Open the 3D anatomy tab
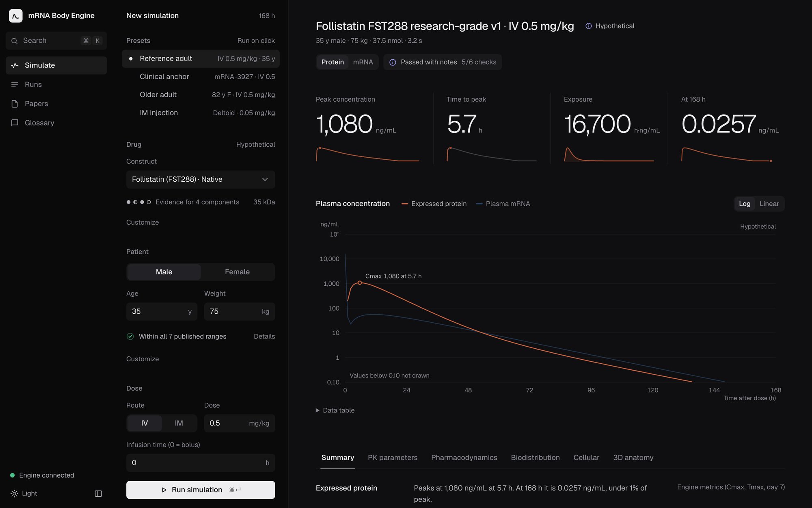This screenshot has width=812, height=508. pos(633,458)
